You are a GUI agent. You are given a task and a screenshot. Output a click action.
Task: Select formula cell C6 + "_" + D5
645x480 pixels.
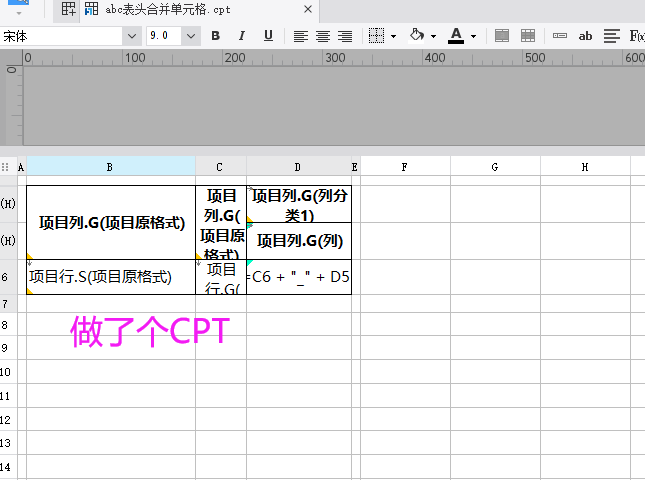[299, 277]
